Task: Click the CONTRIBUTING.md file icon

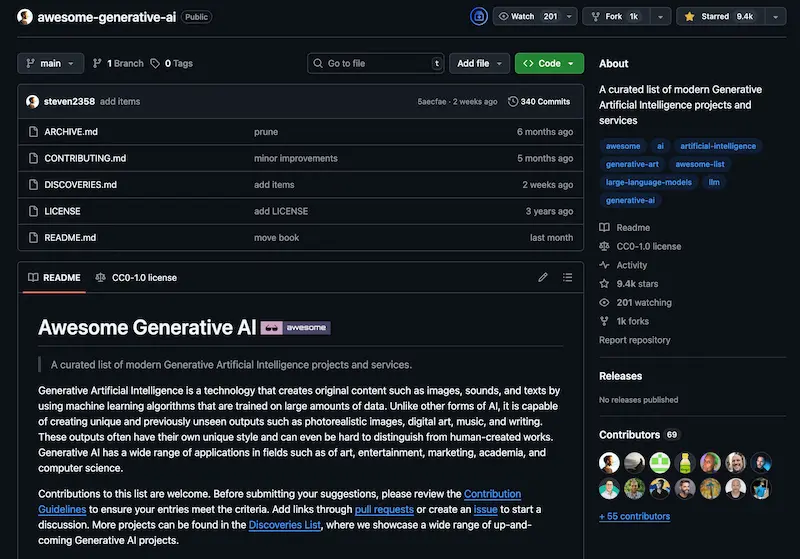Action: click(33, 158)
